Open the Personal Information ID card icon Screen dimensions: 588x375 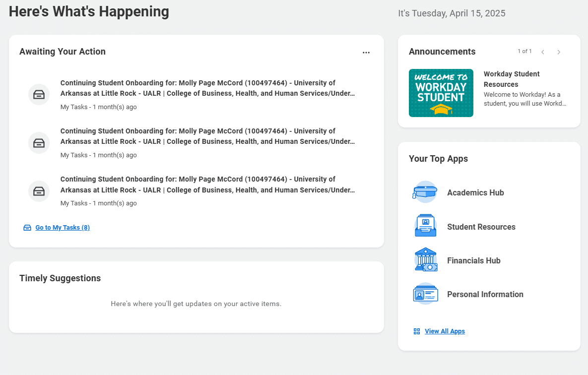(425, 294)
